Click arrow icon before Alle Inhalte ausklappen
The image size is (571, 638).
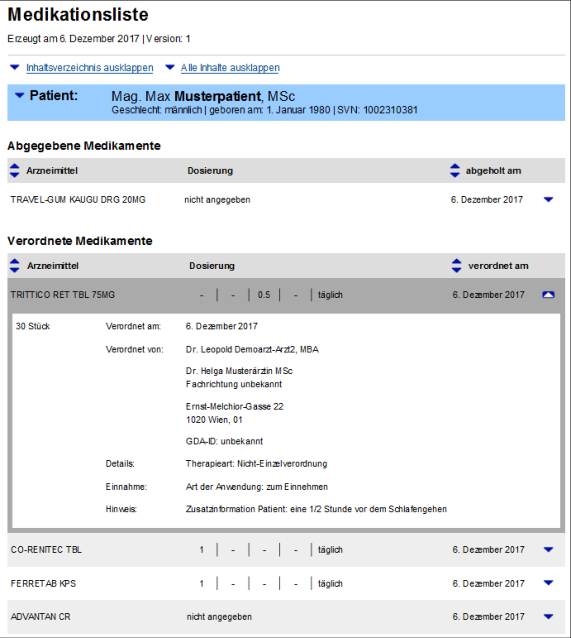tap(170, 67)
